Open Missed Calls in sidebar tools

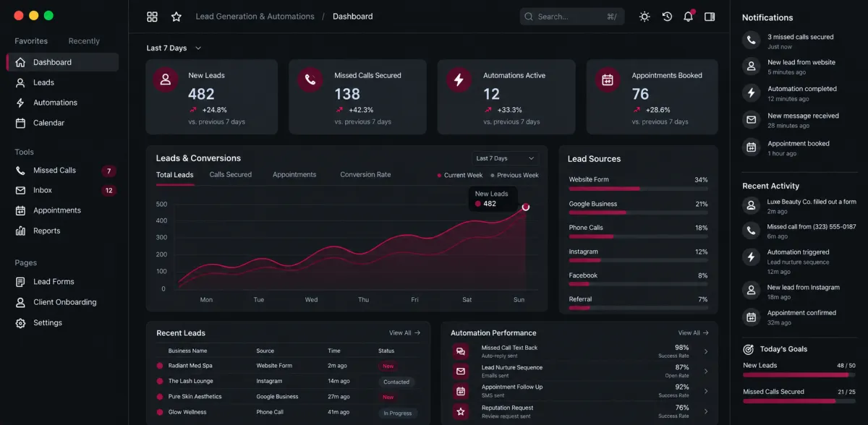(62, 171)
